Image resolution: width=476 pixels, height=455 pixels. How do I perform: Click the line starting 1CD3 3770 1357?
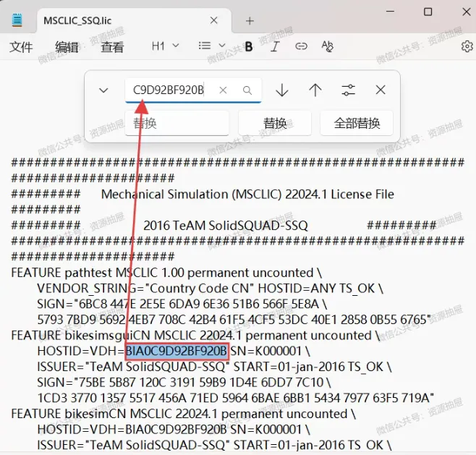[x=236, y=399]
